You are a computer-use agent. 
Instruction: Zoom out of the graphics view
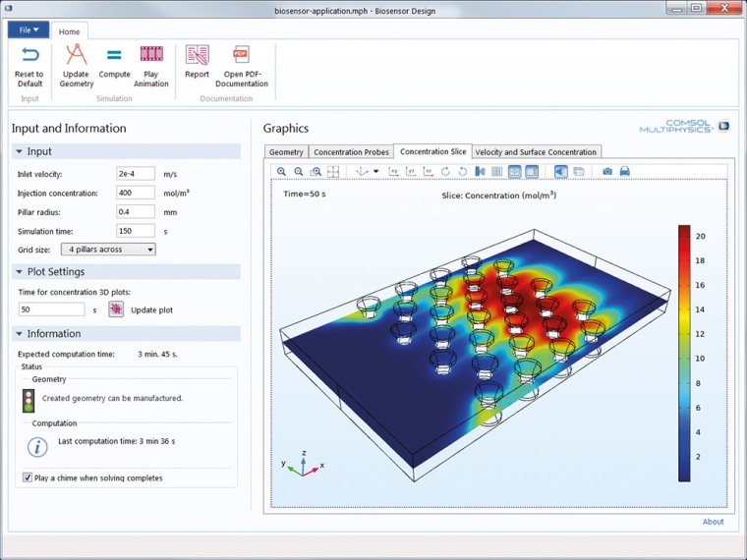coord(299,171)
